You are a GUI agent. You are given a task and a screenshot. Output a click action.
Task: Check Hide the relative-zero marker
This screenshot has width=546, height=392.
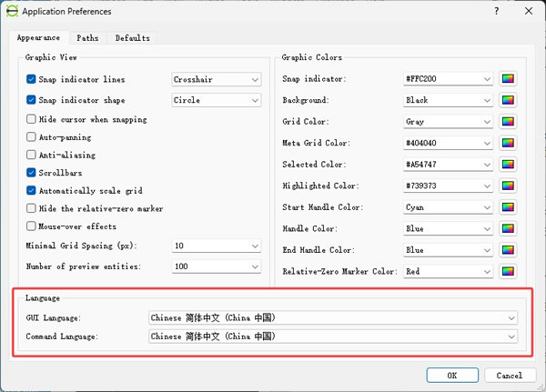31,208
